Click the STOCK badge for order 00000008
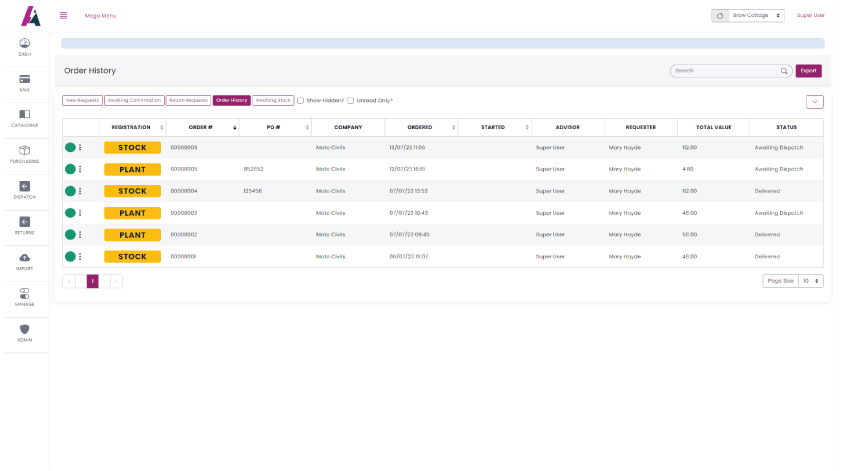Image resolution: width=842 pixels, height=471 pixels. [132, 148]
